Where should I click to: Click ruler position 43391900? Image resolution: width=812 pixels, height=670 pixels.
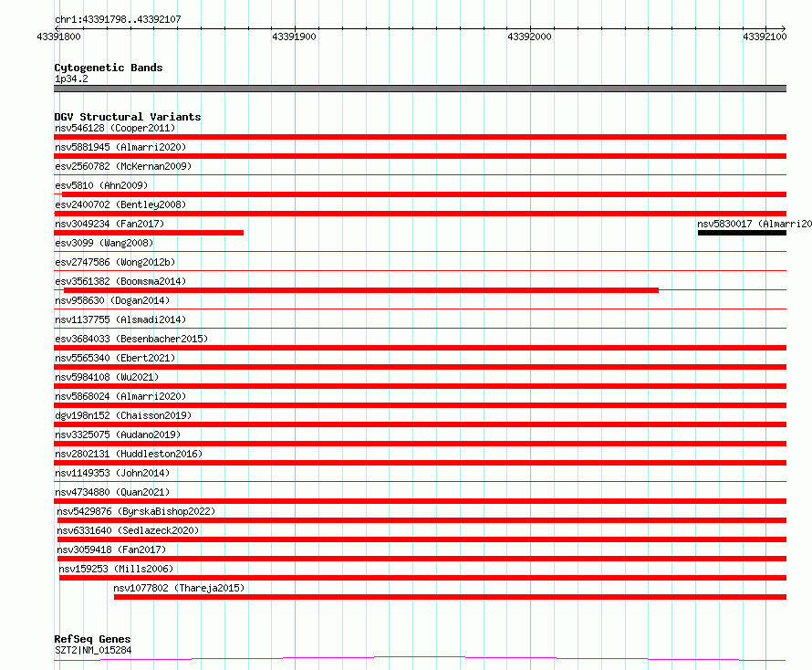click(294, 37)
